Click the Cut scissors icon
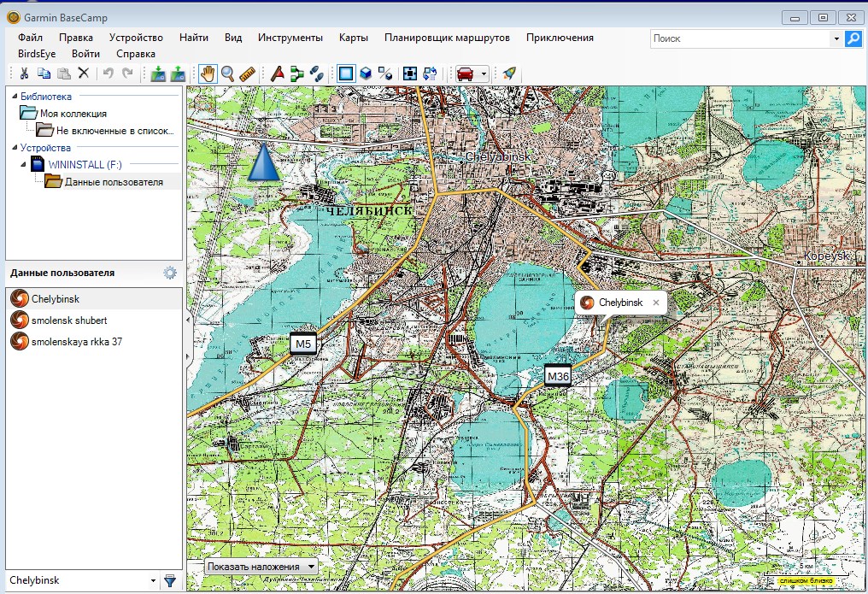 (x=24, y=74)
